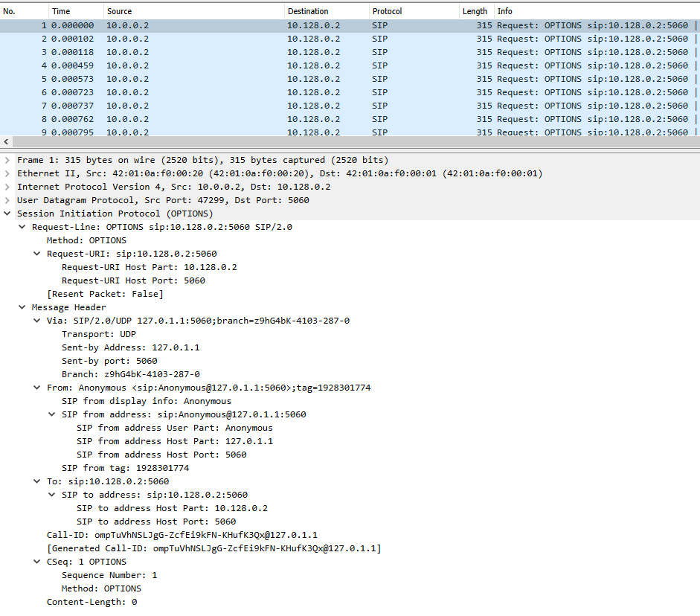Collapse the Session Initiation Protocol section
This screenshot has height=616, width=700.
pyautogui.click(x=7, y=214)
